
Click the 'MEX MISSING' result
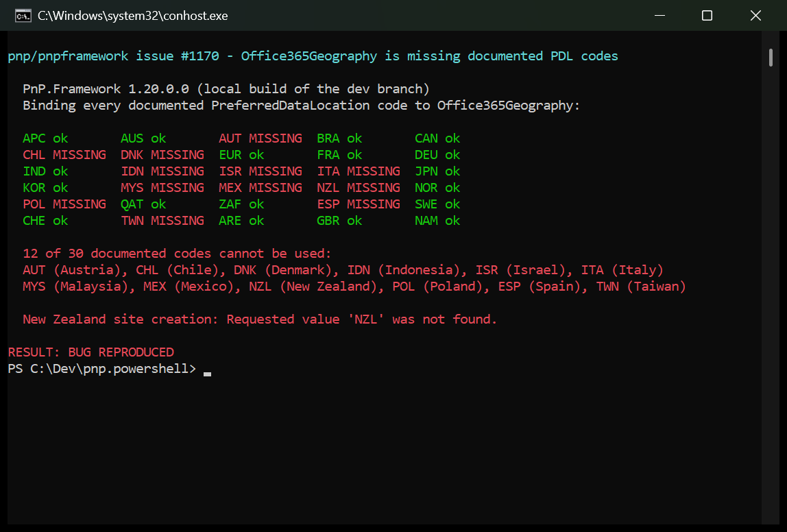click(x=260, y=188)
